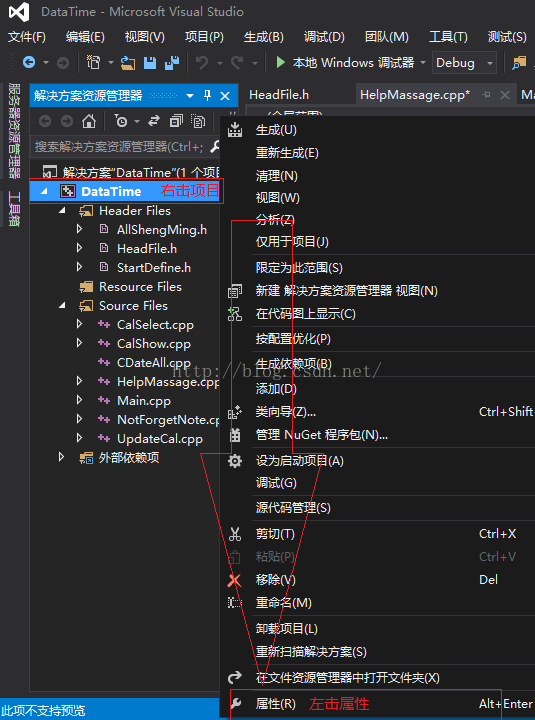Open the 工具(T) menu
This screenshot has width=535, height=720.
[448, 37]
